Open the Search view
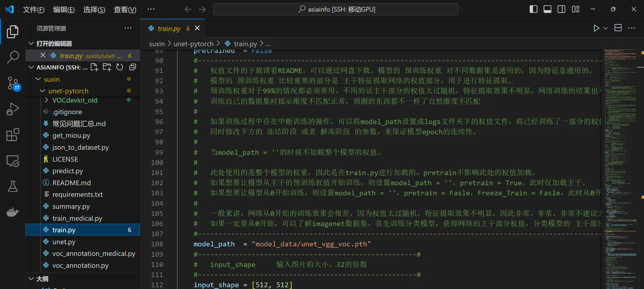The image size is (644, 289). (x=13, y=57)
